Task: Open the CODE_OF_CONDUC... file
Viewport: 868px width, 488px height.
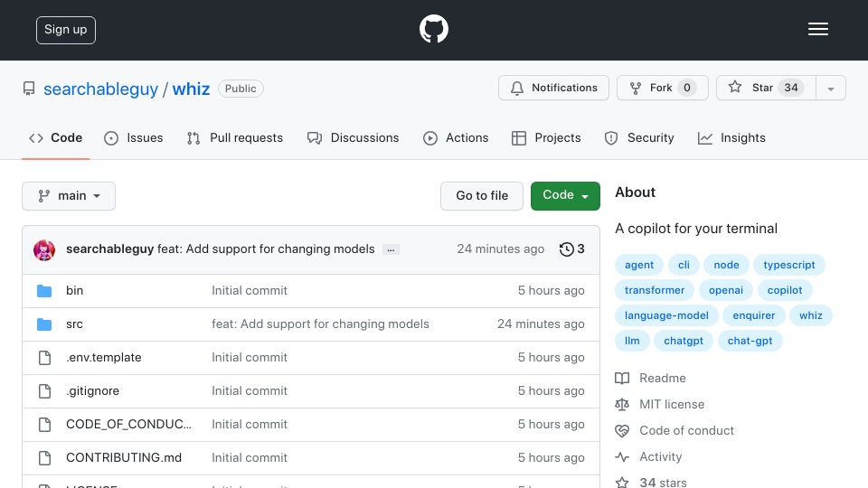Action: tap(128, 425)
